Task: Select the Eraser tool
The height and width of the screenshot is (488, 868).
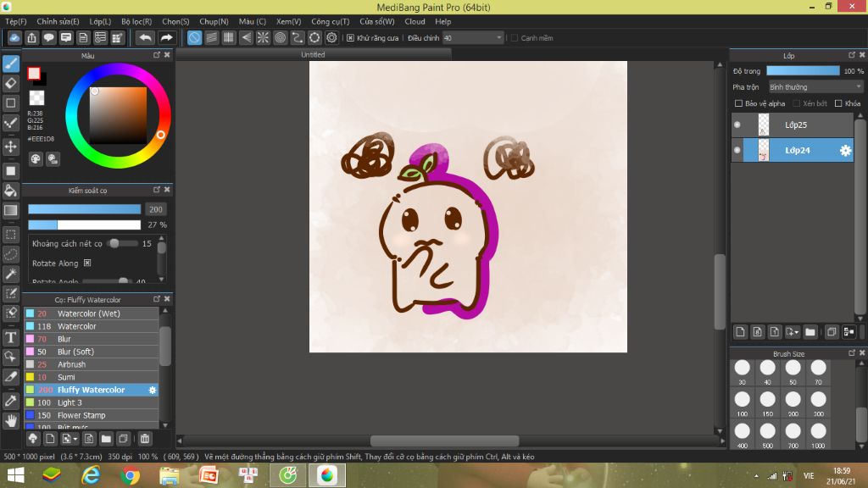Action: (x=10, y=84)
